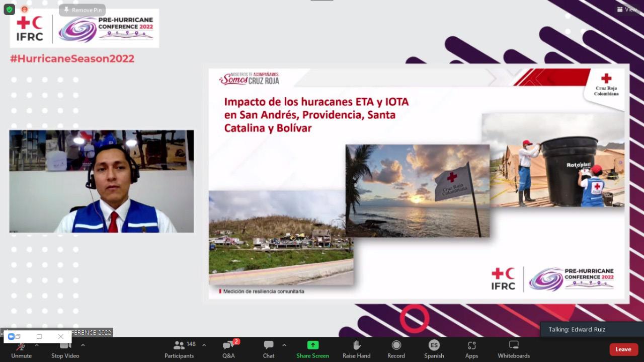Viewport: 644px width, 362px height.
Task: Open the View layout menu
Action: tap(627, 10)
